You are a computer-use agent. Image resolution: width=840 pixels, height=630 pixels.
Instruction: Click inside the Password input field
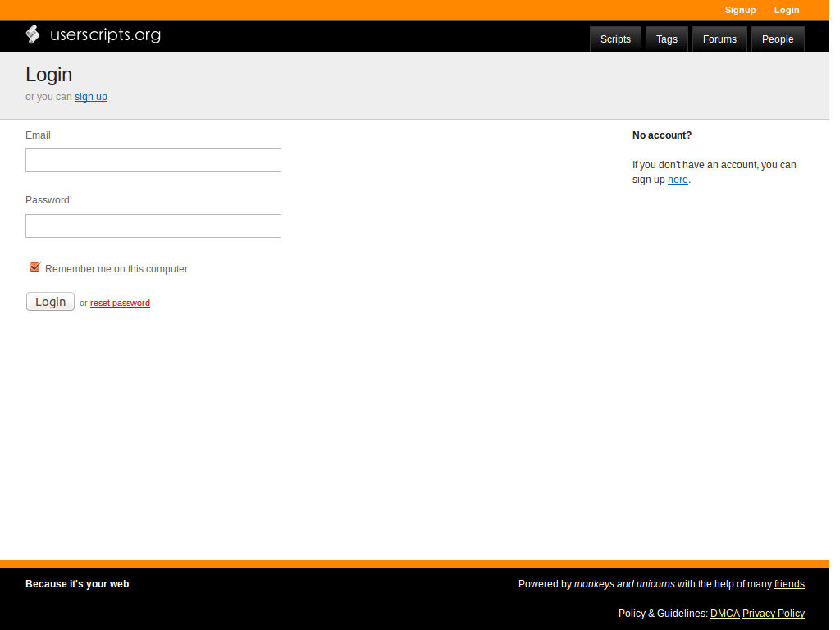tap(153, 226)
